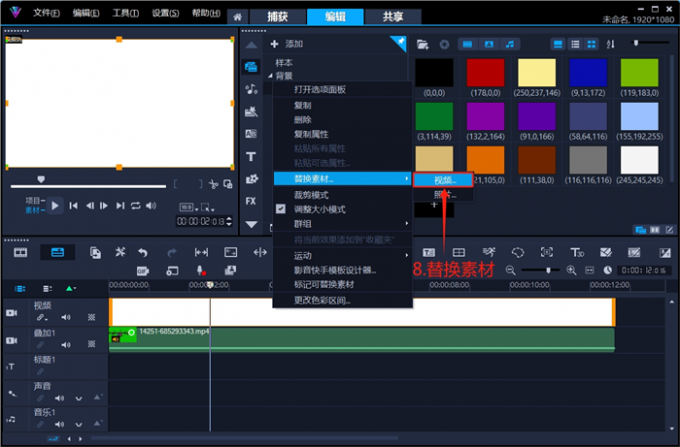Collapse the 背景 tree category
This screenshot has height=447, width=680.
tap(270, 76)
